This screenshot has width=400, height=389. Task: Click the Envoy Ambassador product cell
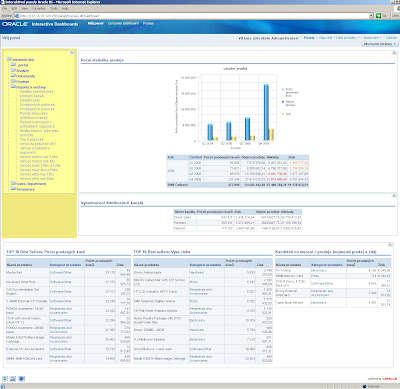click(x=161, y=273)
